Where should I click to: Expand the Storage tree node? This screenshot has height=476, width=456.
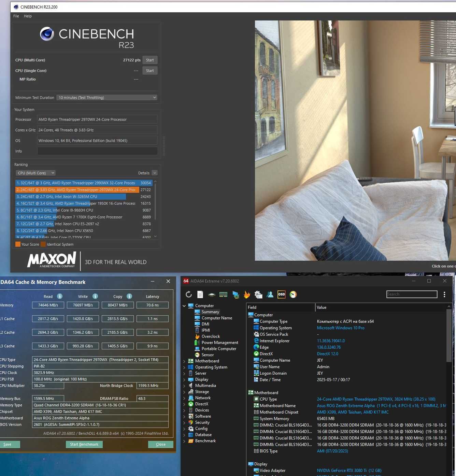point(184,392)
